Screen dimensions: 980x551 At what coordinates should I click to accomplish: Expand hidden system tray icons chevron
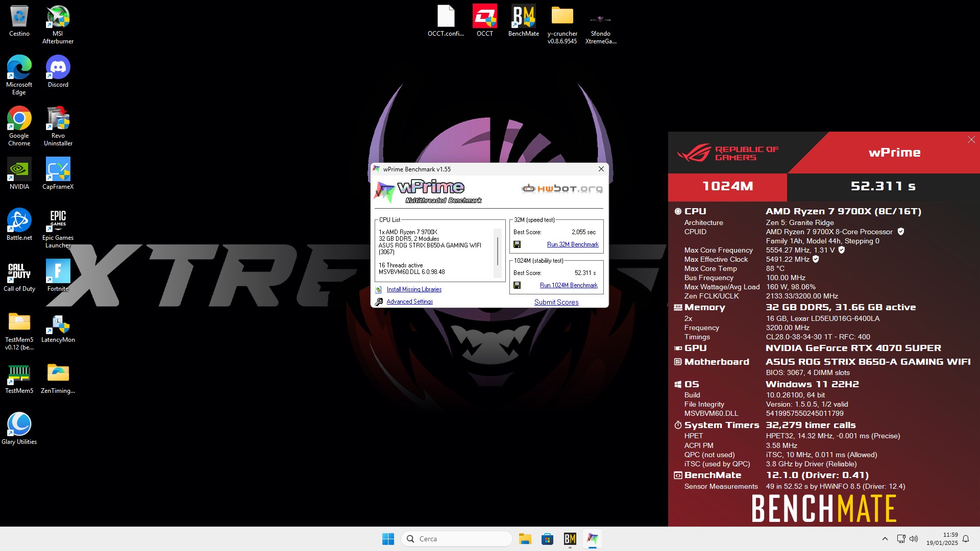coord(885,539)
